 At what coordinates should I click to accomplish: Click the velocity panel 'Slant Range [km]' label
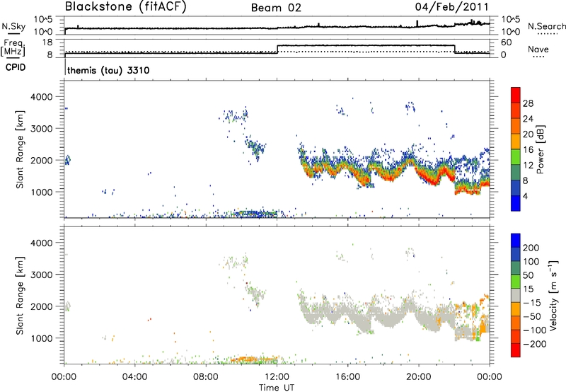tap(20, 295)
